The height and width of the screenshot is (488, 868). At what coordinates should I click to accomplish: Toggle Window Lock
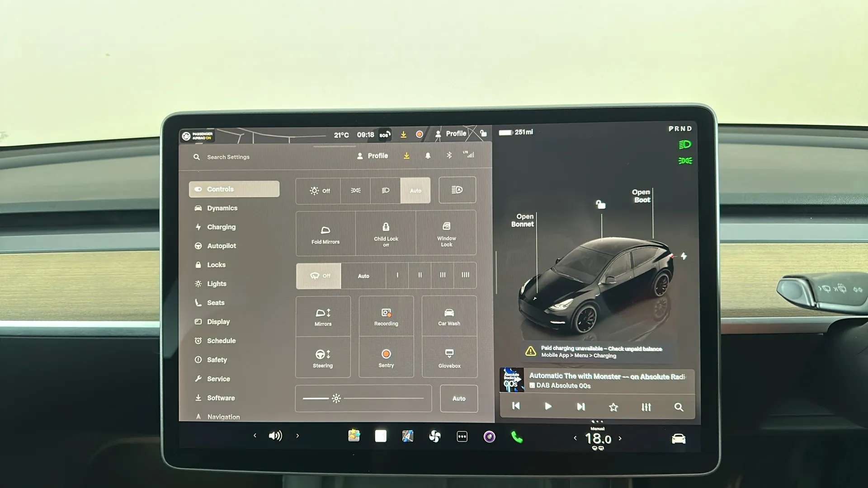[446, 234]
